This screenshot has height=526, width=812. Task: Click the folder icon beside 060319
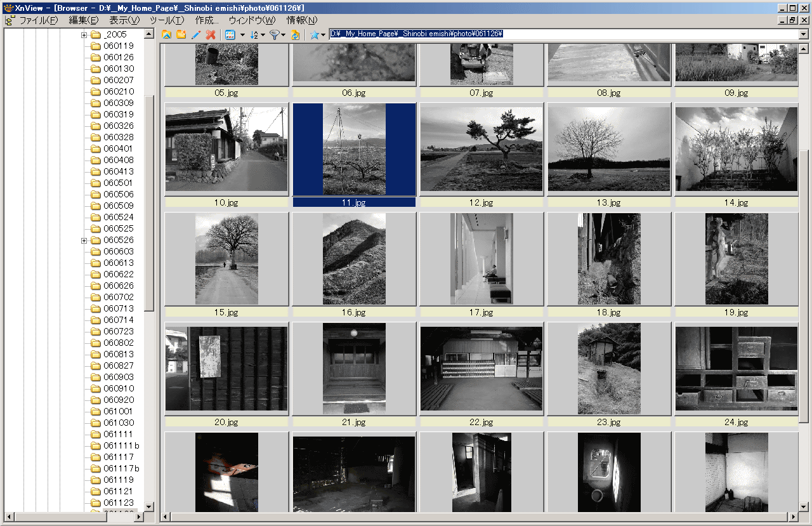coord(96,114)
